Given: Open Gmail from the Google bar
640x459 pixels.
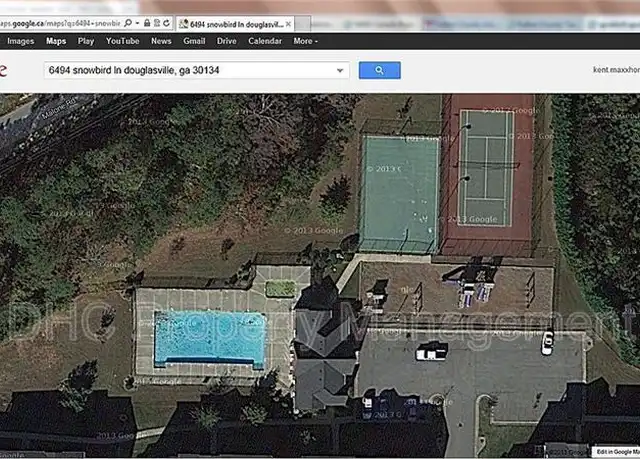Looking at the screenshot, I should coord(194,41).
